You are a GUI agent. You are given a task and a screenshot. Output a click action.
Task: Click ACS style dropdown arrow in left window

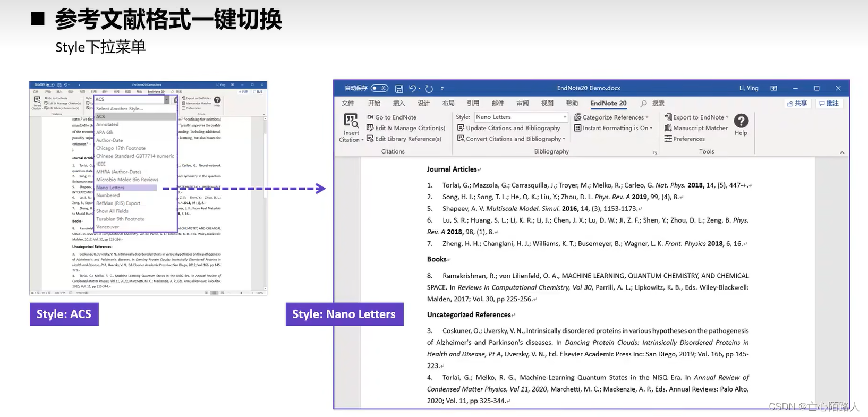[167, 99]
